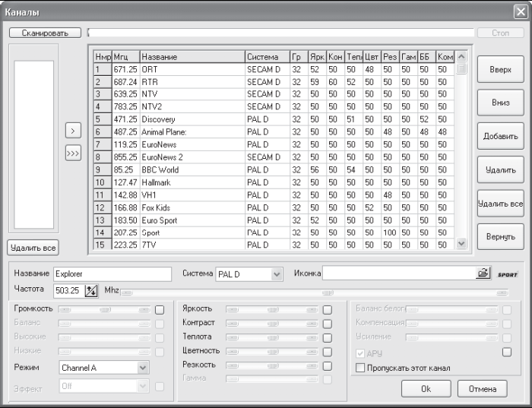Open the Режим Channel A dropdown
Screen dimensions: 532x408
[x=143, y=368]
